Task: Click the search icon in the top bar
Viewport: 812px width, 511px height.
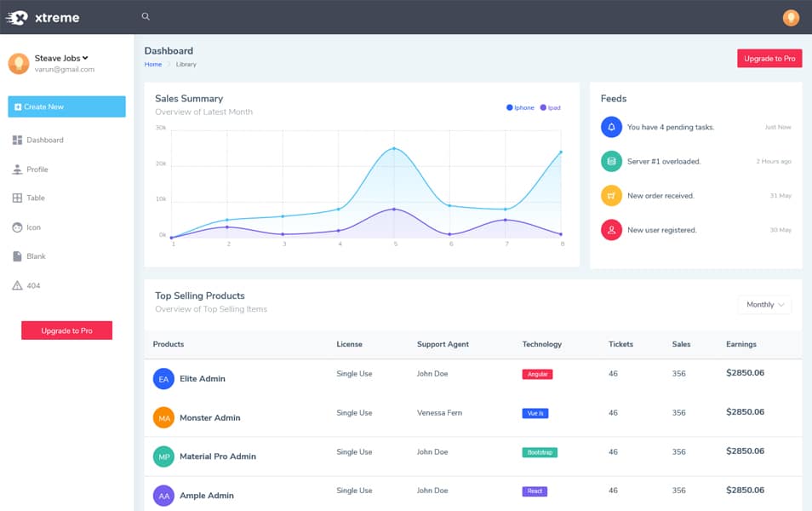Action: click(x=145, y=16)
